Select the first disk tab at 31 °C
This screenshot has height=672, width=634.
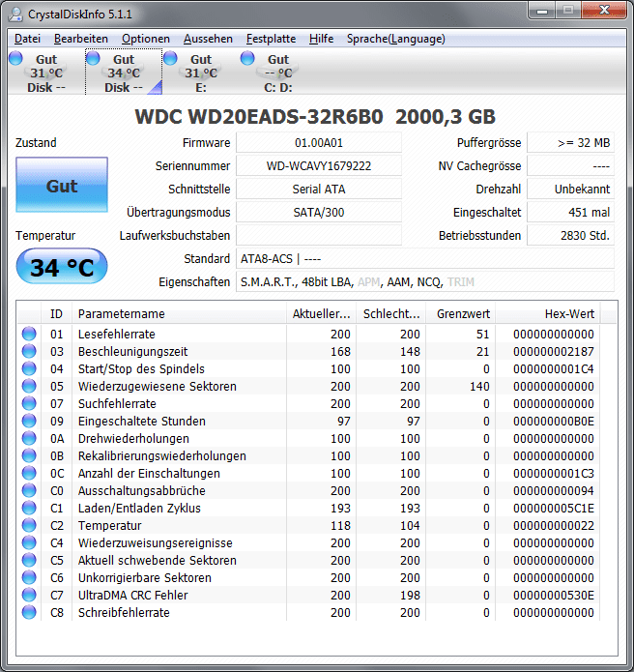tap(45, 73)
